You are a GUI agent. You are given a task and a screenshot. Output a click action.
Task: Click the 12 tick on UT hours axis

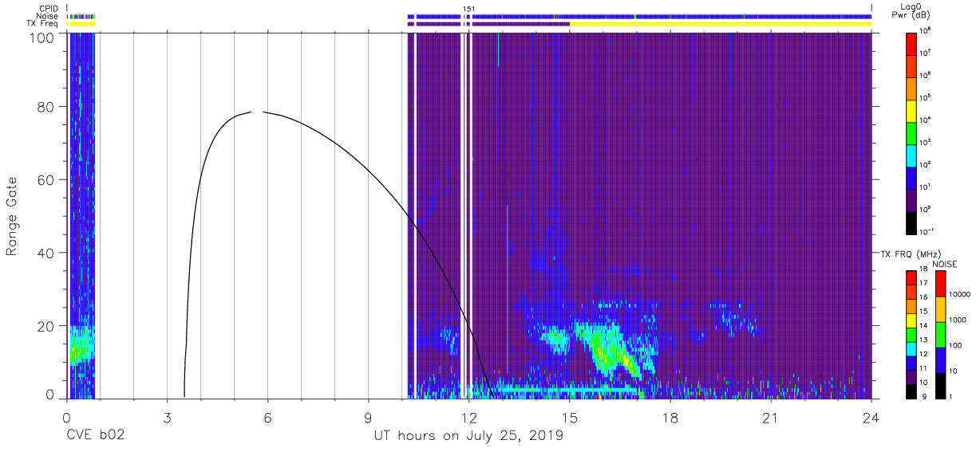[x=469, y=417]
